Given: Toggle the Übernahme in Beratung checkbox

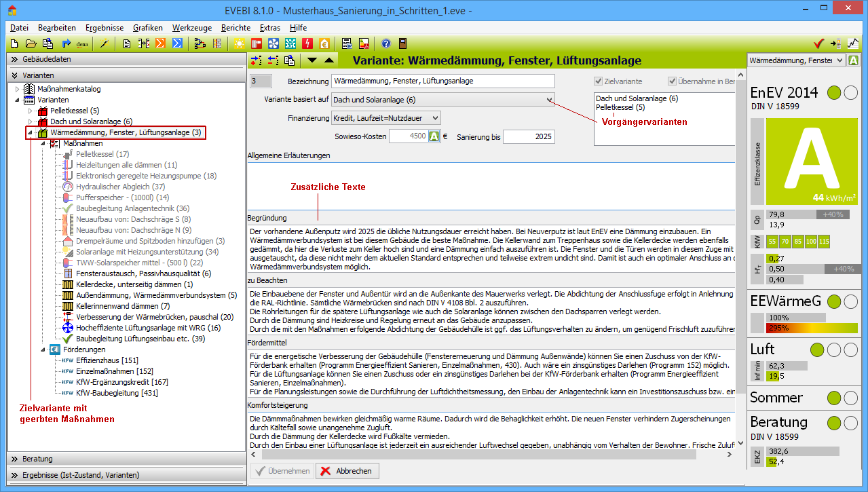Looking at the screenshot, I should (x=673, y=81).
